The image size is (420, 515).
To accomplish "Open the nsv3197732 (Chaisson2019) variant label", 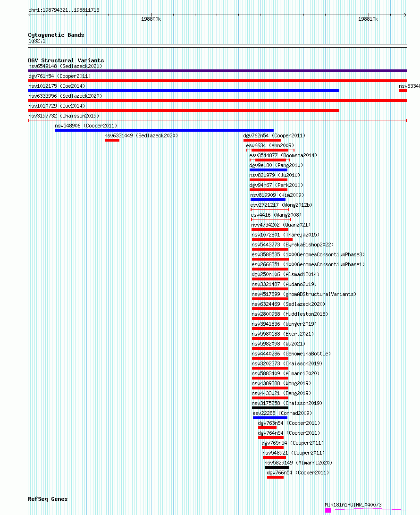I will [x=64, y=116].
